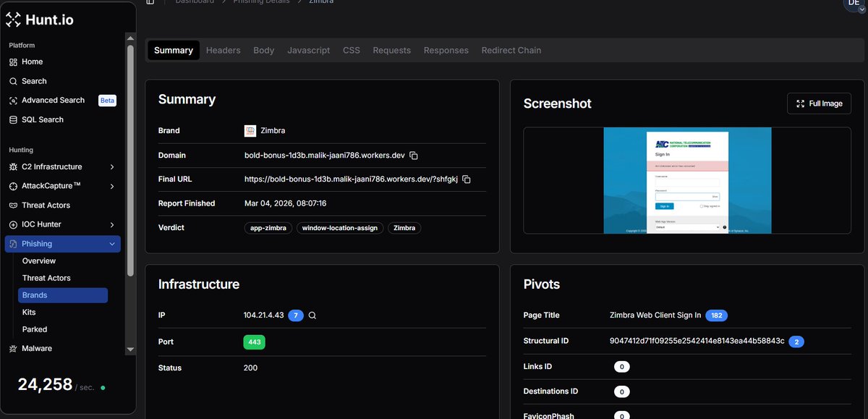
Task: Click the green port 443 badge
Action: (255, 342)
